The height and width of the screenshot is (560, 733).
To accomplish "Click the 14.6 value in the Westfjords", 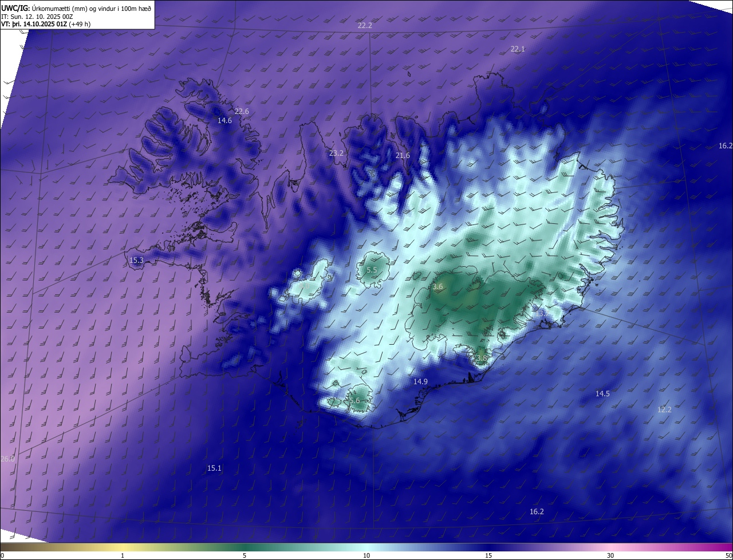I will click(x=224, y=121).
